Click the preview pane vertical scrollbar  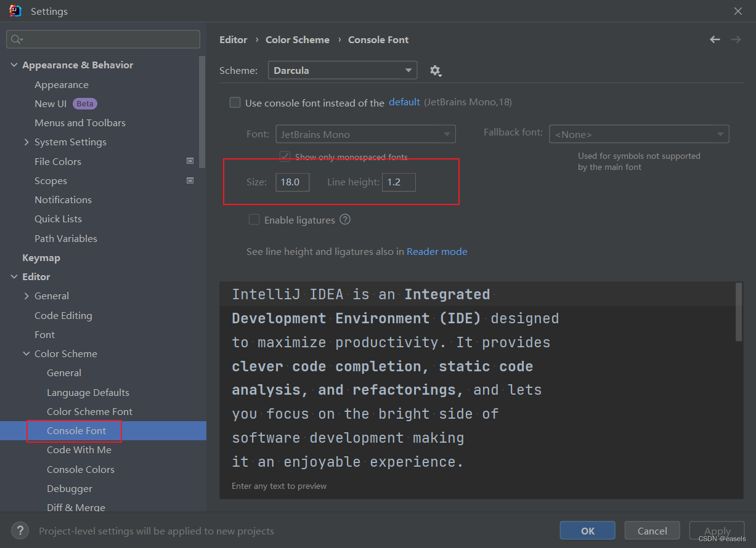(x=739, y=312)
